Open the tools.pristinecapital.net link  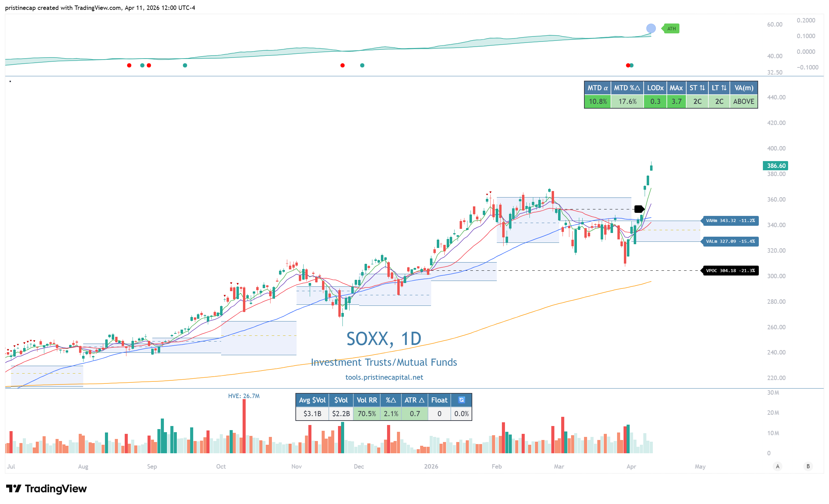(384, 377)
